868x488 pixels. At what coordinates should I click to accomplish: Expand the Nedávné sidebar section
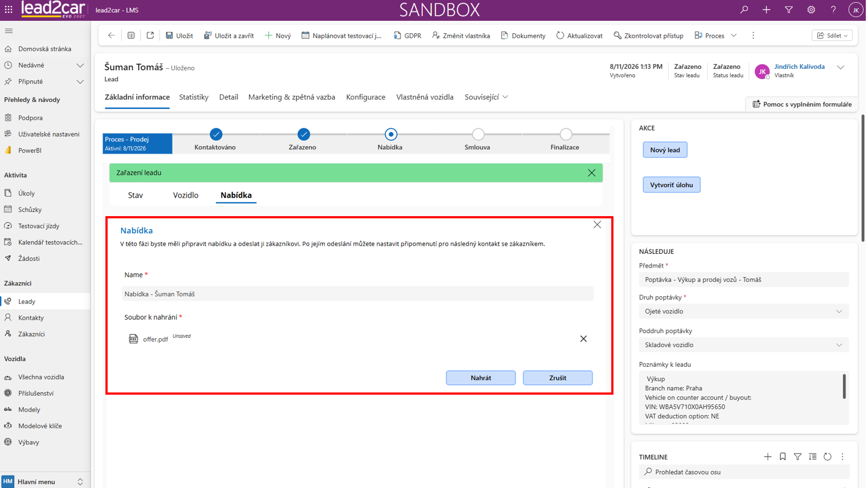[80, 66]
